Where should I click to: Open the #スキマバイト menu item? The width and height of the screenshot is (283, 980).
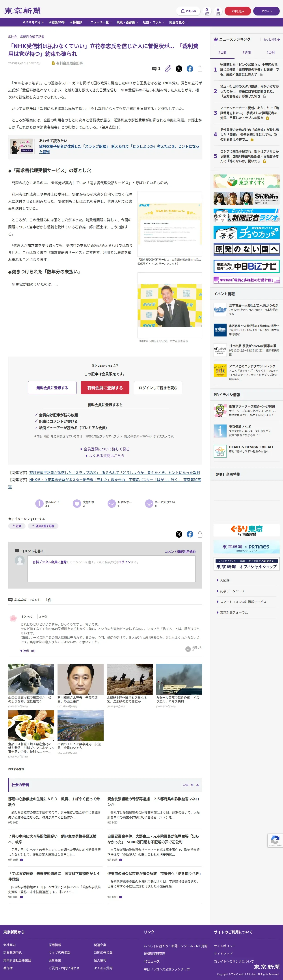[x=33, y=23]
